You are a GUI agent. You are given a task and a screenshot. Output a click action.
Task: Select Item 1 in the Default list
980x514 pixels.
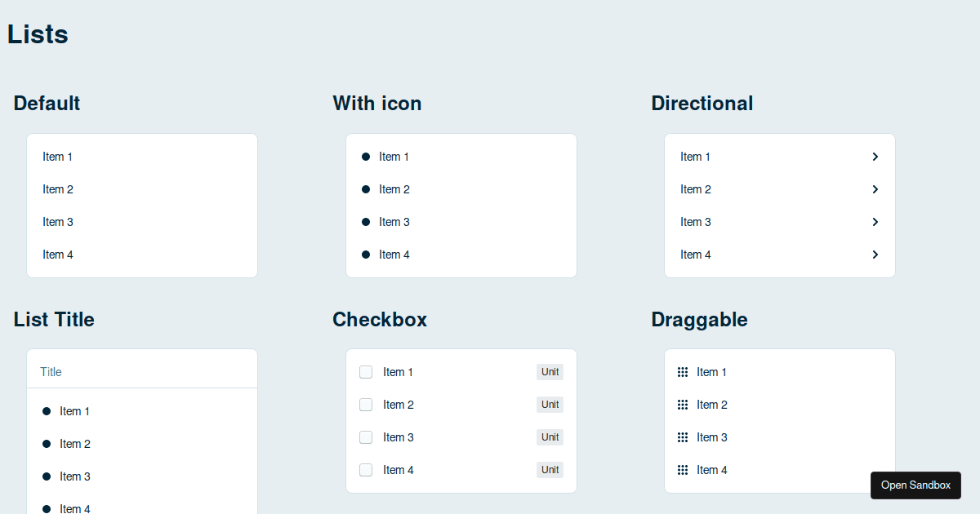(57, 157)
